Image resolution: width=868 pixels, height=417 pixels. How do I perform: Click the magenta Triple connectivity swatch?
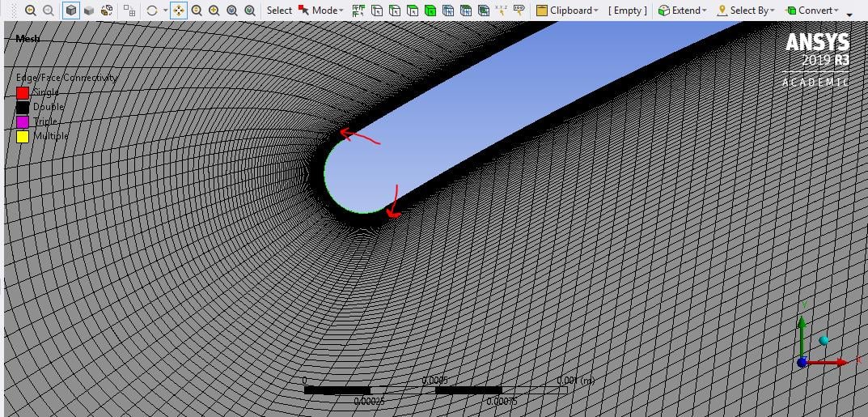[22, 121]
